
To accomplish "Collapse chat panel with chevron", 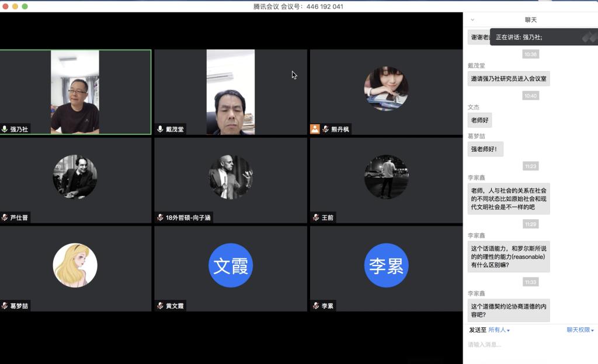I will click(x=472, y=20).
